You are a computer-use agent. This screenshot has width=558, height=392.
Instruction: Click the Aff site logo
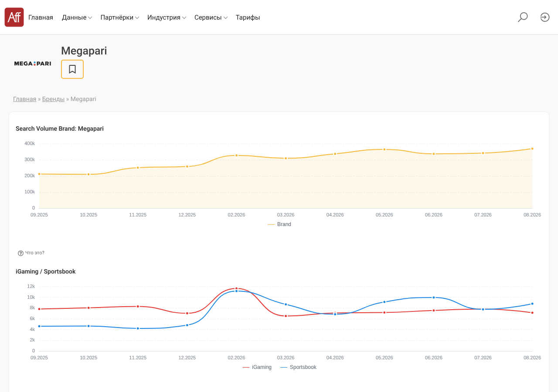[x=14, y=17]
